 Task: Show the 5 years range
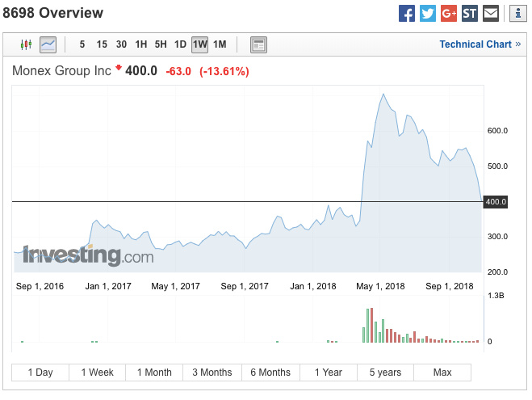click(385, 373)
